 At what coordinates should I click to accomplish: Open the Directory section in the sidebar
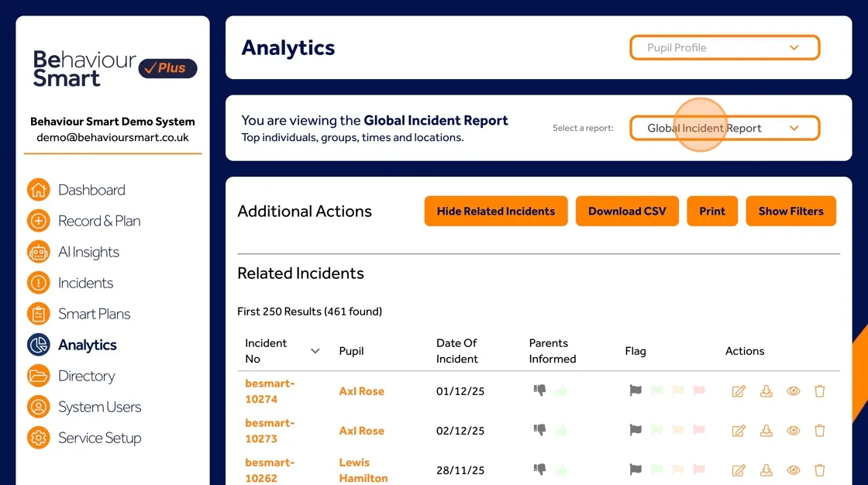tap(37, 376)
